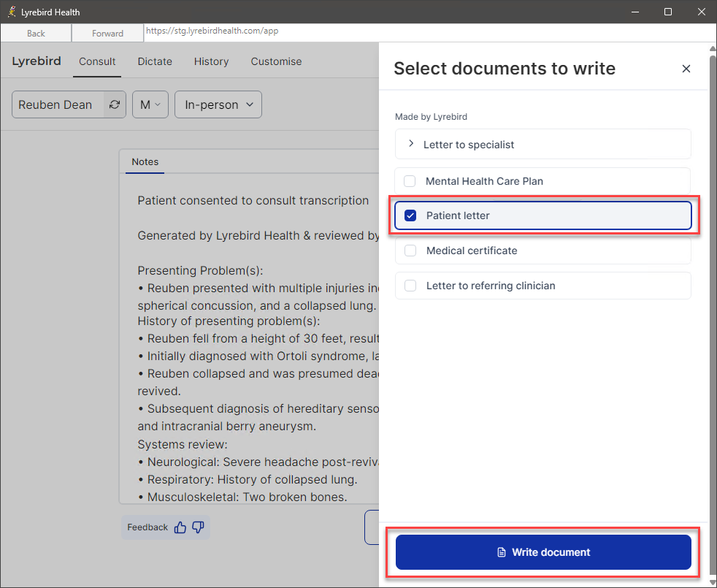The height and width of the screenshot is (588, 717).
Task: Click the URL address bar
Action: pyautogui.click(x=429, y=31)
